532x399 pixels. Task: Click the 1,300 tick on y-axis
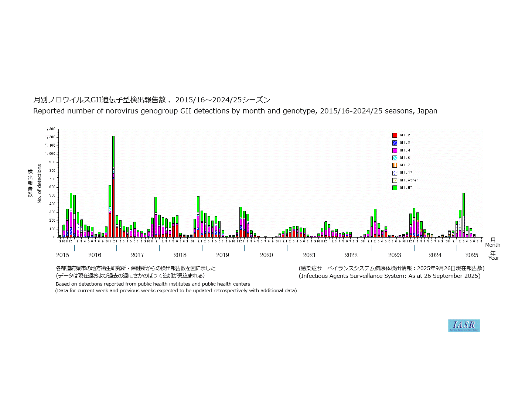(x=50, y=129)
